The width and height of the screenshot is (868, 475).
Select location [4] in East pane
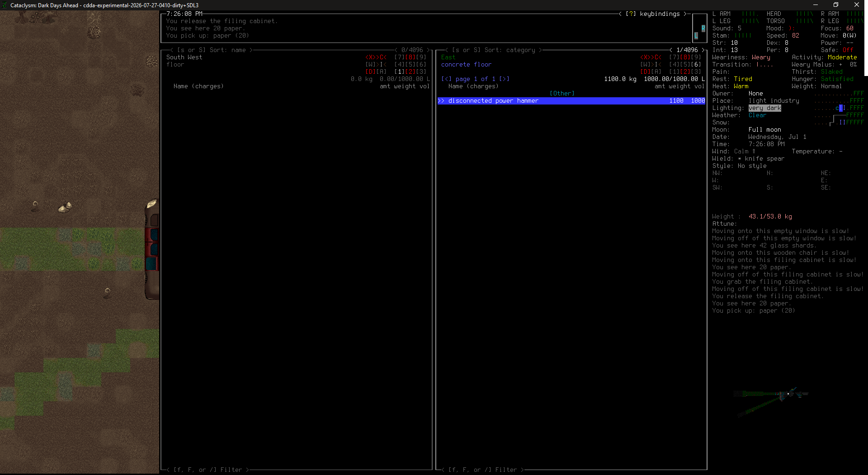point(674,65)
